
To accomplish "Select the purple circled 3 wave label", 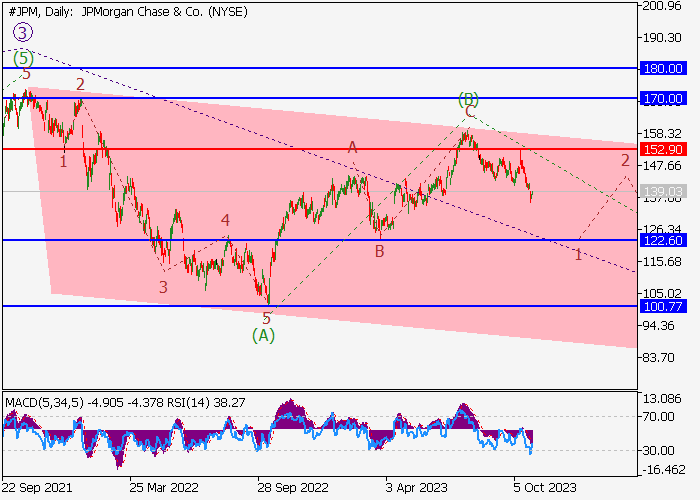I will coord(23,33).
